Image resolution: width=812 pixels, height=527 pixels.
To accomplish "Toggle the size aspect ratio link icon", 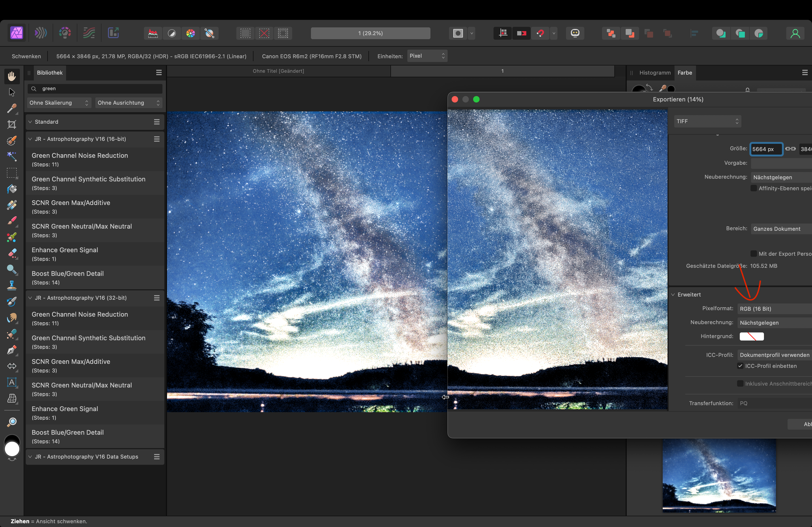I will point(791,149).
